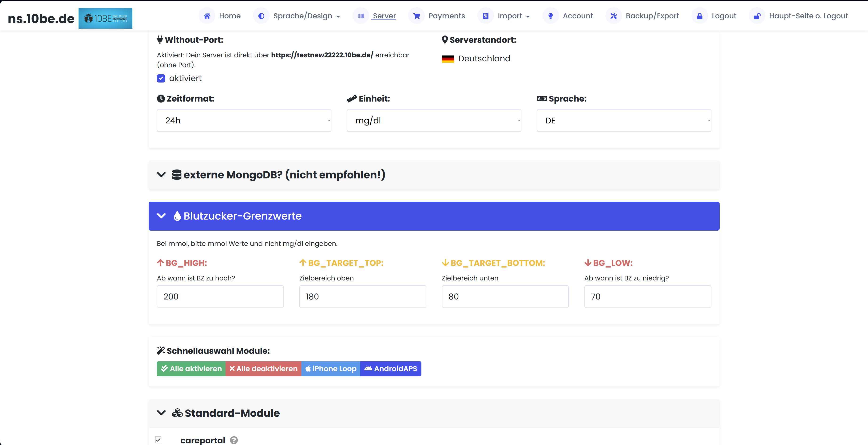This screenshot has height=445, width=868.
Task: Uncheck the aktiviert checkbox under Without-Port
Action: click(161, 78)
